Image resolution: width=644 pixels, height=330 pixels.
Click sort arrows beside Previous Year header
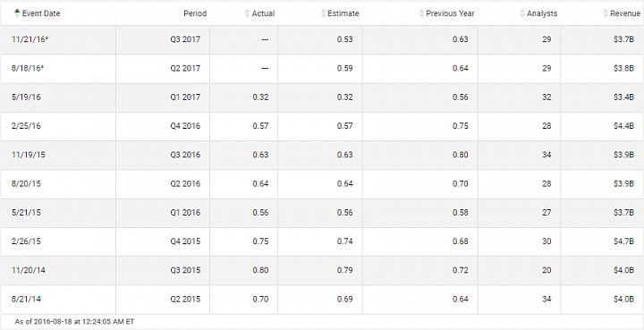pyautogui.click(x=421, y=13)
